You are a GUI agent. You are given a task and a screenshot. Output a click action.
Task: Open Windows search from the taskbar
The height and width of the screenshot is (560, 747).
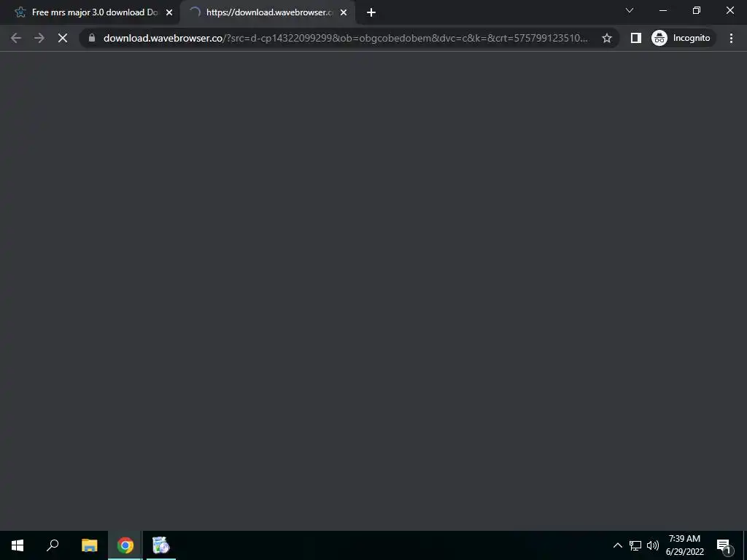pos(53,545)
